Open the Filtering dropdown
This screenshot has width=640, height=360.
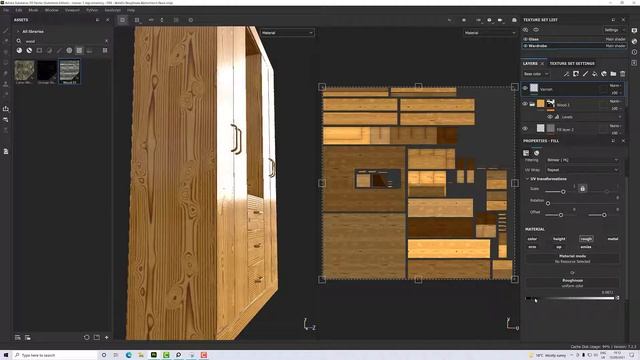[x=582, y=160]
